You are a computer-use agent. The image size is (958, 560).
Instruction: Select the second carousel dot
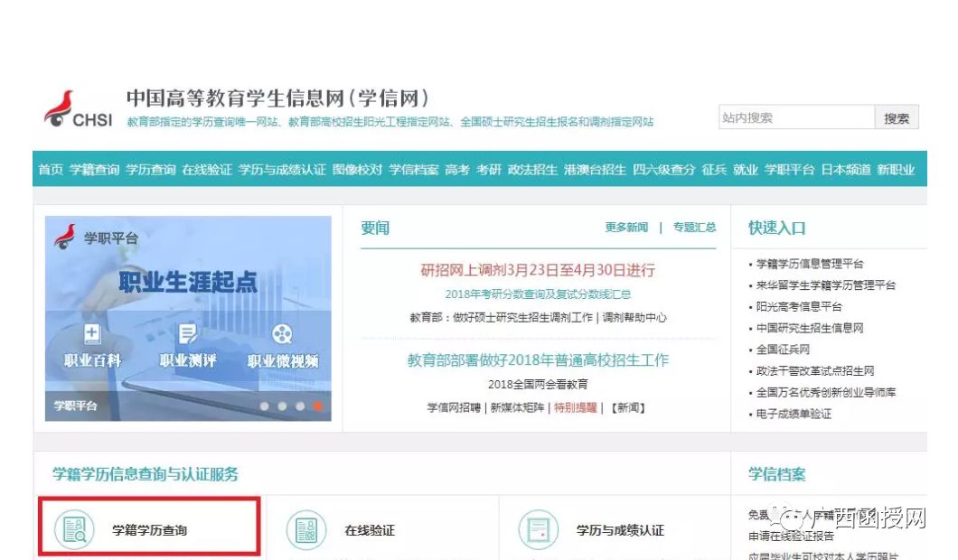(282, 406)
